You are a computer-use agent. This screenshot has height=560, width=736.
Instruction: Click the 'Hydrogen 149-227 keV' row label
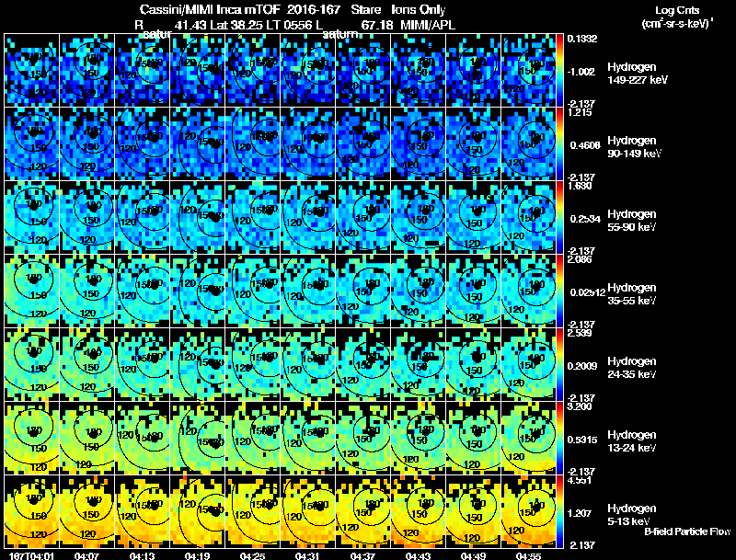[x=637, y=74]
